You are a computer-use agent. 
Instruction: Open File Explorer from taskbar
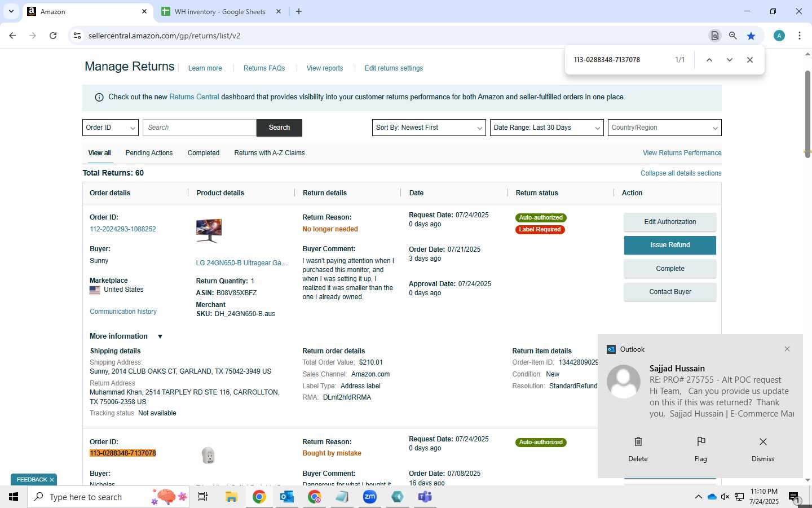[x=231, y=497]
